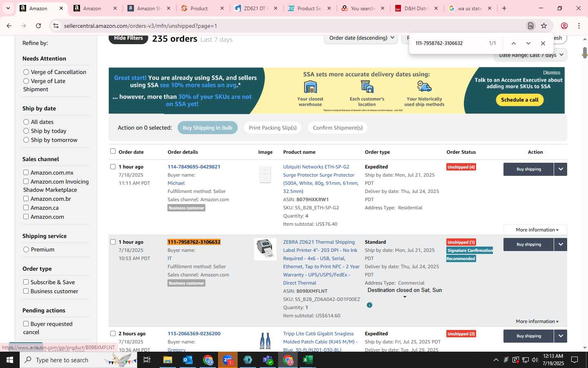Select All dates ship-by option

[x=26, y=122]
